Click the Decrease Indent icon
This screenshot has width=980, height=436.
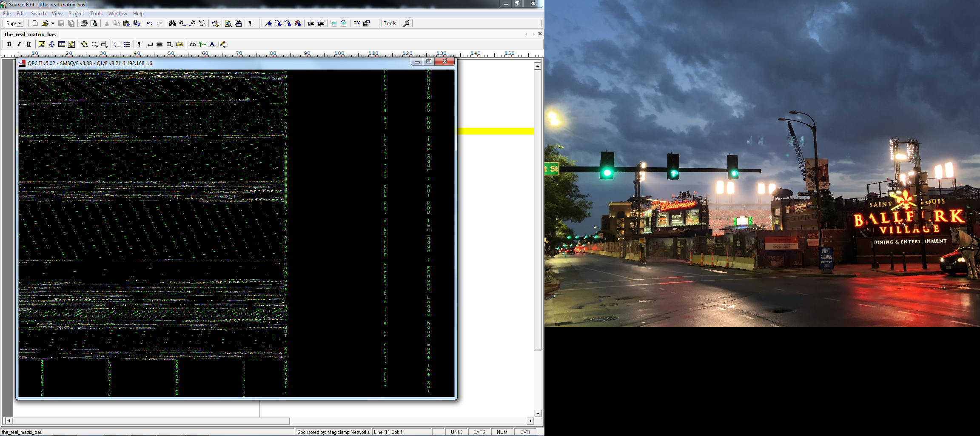pos(321,23)
